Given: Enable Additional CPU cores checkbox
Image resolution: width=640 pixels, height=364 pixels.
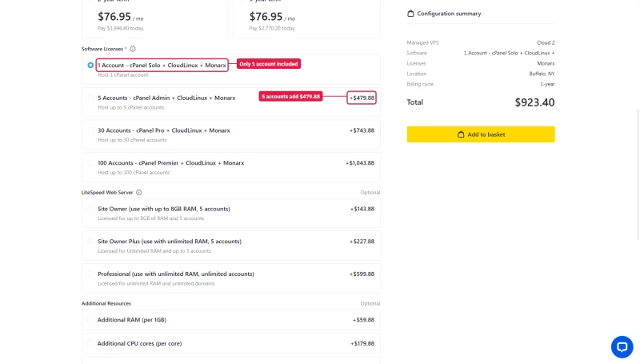Looking at the screenshot, I should pyautogui.click(x=90, y=343).
